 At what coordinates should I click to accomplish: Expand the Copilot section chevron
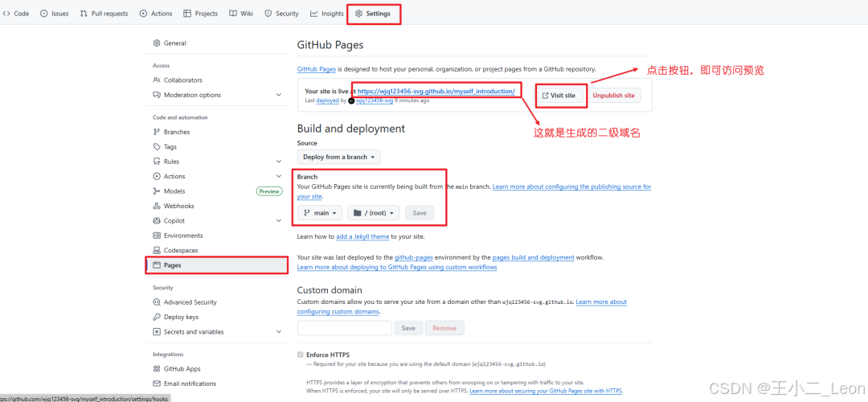(x=278, y=221)
